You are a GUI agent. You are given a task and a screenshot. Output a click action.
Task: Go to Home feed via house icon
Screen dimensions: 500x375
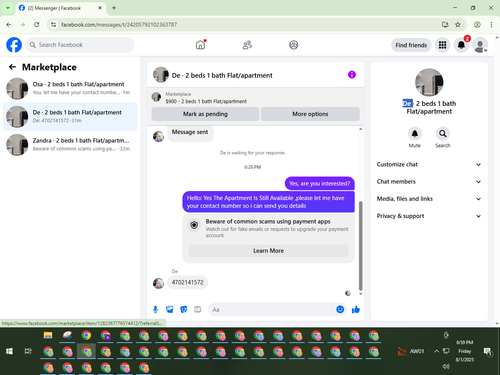[x=200, y=45]
